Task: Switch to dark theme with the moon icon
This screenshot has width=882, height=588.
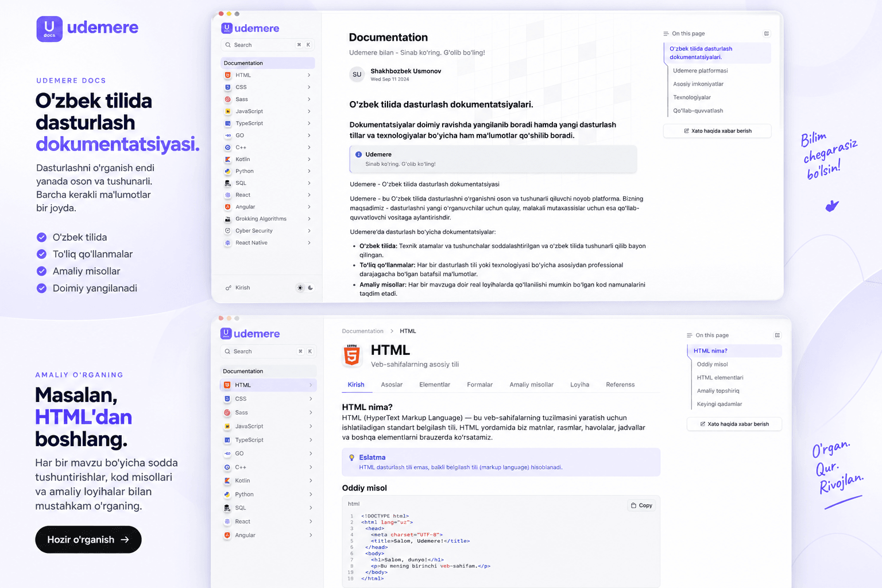Action: tap(311, 288)
